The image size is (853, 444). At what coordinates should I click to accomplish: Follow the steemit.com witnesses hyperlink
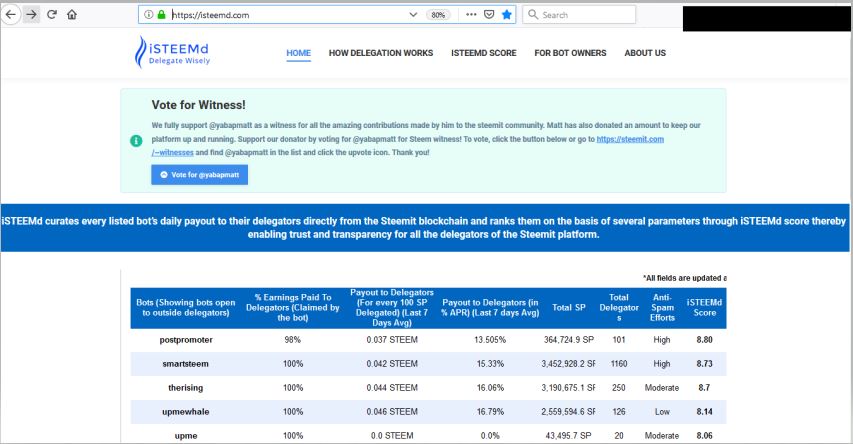pyautogui.click(x=628, y=139)
